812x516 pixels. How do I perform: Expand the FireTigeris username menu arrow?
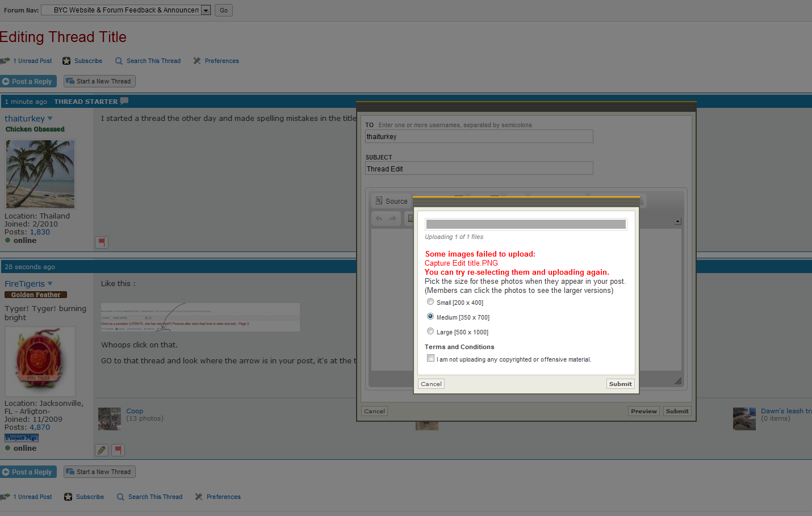pos(50,284)
